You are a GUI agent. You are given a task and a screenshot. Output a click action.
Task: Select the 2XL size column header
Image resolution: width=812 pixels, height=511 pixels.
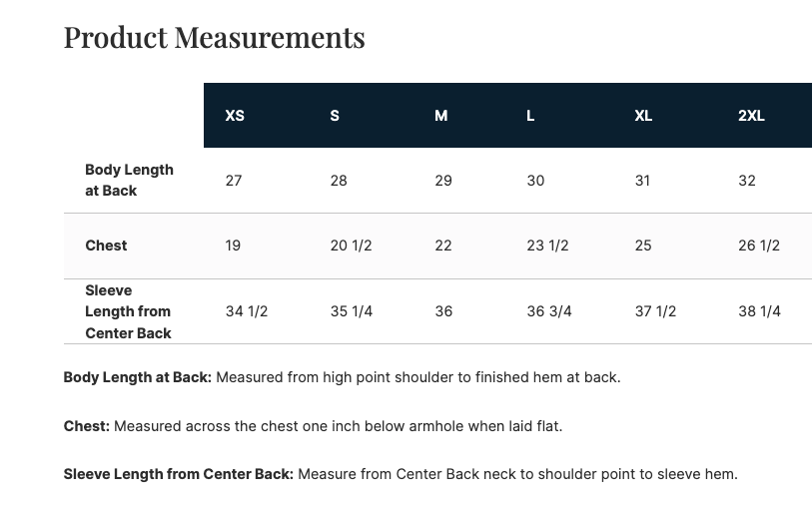(751, 116)
